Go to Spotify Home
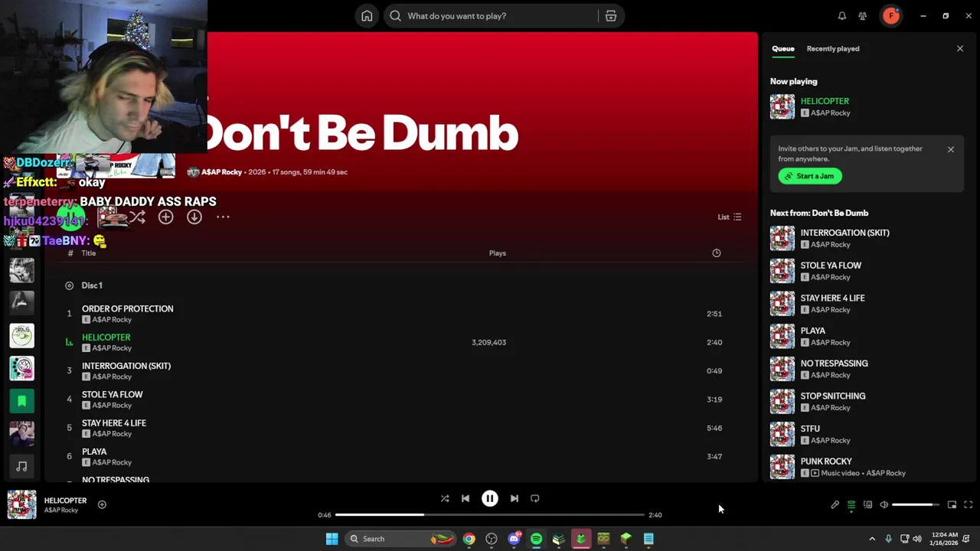980x551 pixels. [367, 16]
